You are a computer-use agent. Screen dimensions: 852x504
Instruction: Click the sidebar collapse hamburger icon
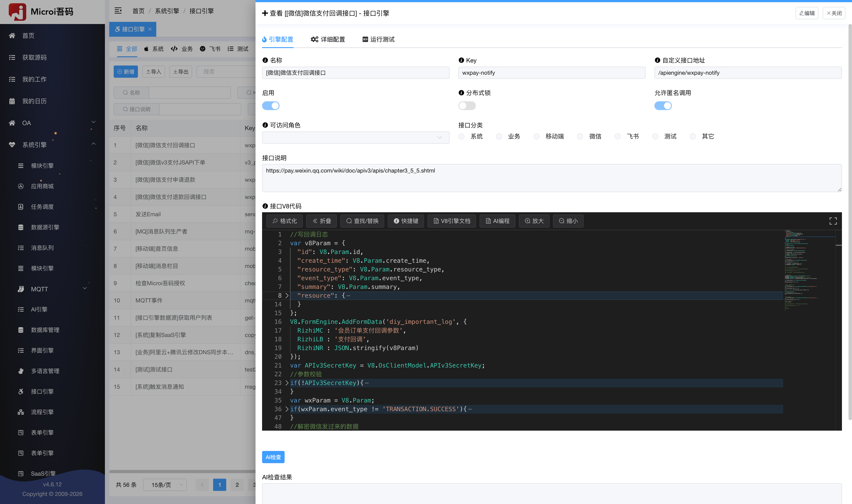point(118,11)
